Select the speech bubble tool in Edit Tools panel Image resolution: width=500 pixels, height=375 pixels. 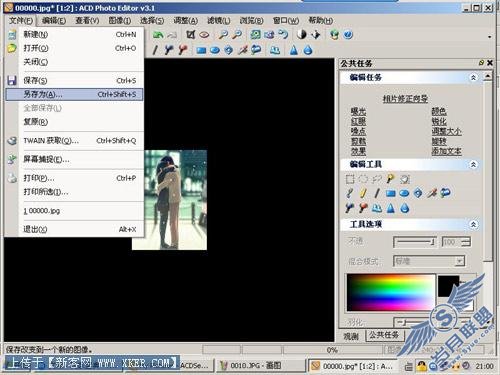(x=446, y=193)
